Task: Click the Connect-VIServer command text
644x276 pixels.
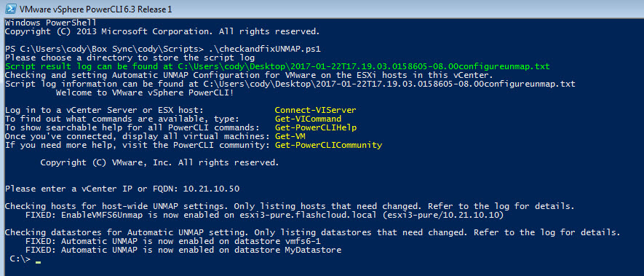Action: pos(315,110)
